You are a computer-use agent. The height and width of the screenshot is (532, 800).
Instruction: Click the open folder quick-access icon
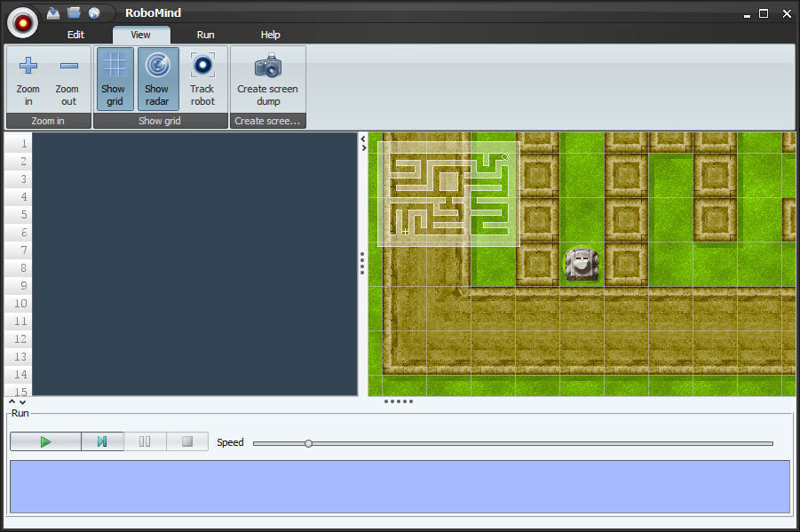tap(74, 12)
